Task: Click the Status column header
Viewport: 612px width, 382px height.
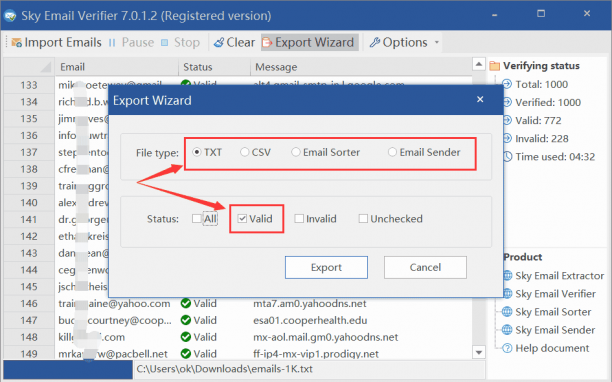Action: 214,67
